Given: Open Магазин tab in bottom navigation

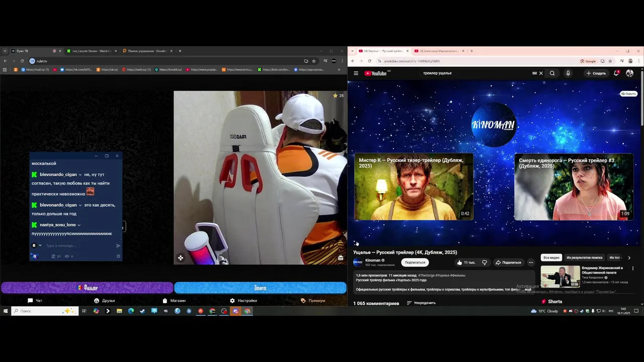Looking at the screenshot, I should (x=174, y=301).
